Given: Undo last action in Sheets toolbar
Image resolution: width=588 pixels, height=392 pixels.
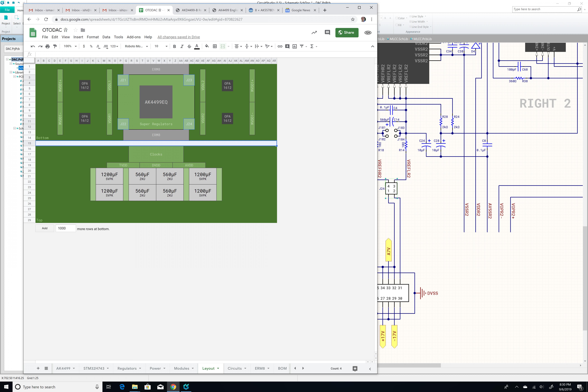Looking at the screenshot, I should click(33, 46).
